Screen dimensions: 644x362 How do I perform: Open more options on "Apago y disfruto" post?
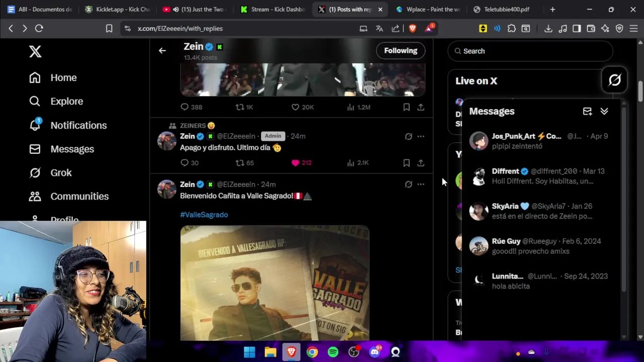click(421, 136)
